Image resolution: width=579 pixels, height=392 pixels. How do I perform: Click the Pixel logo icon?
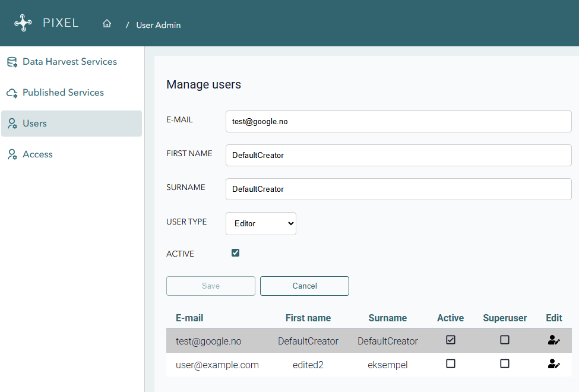(x=23, y=23)
